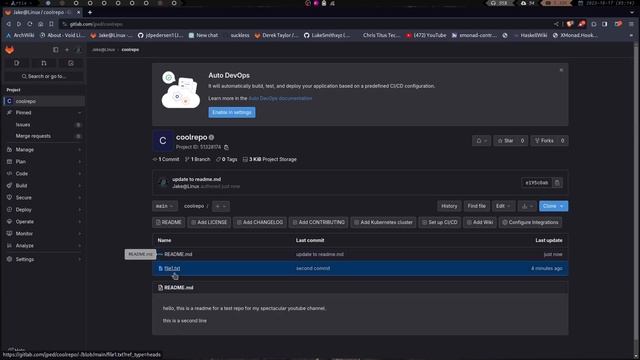
Task: Click Set up CI/CD button
Action: [440, 222]
